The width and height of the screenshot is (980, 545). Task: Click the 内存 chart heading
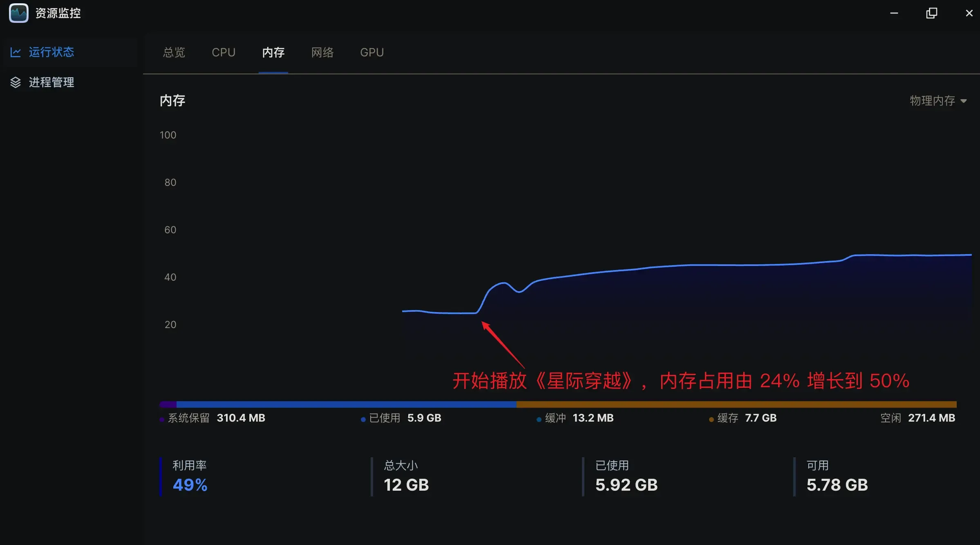[x=172, y=101]
